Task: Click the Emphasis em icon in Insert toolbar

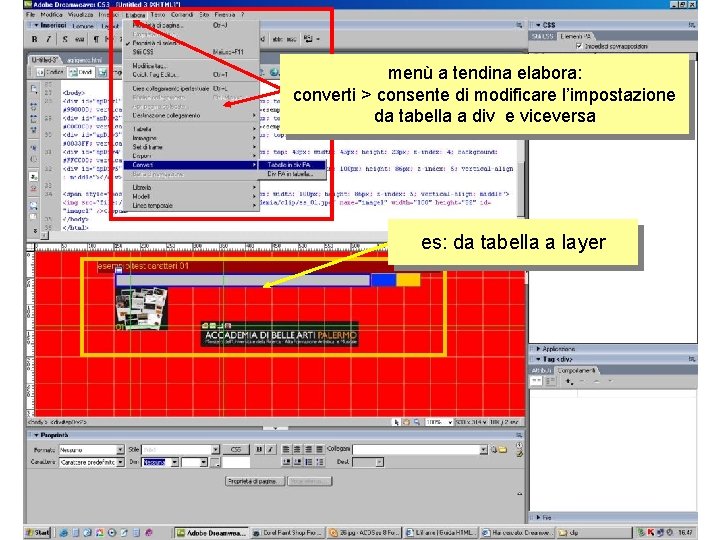Action: [79, 39]
